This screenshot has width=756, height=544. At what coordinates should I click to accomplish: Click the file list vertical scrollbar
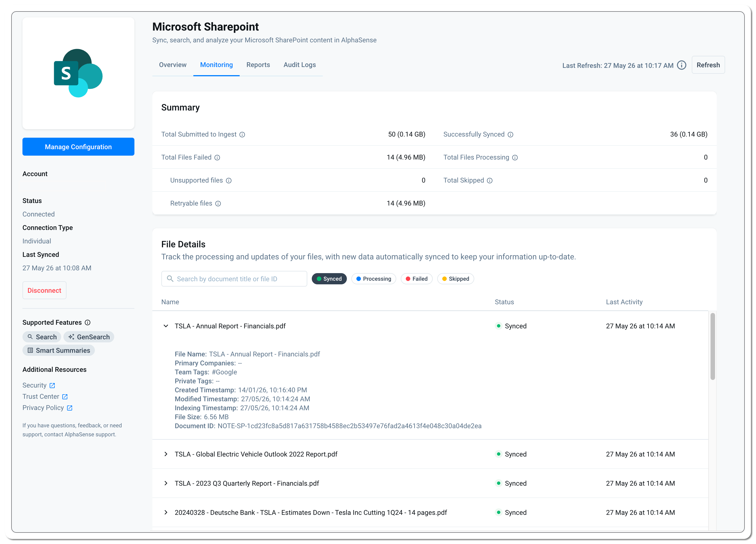[713, 347]
